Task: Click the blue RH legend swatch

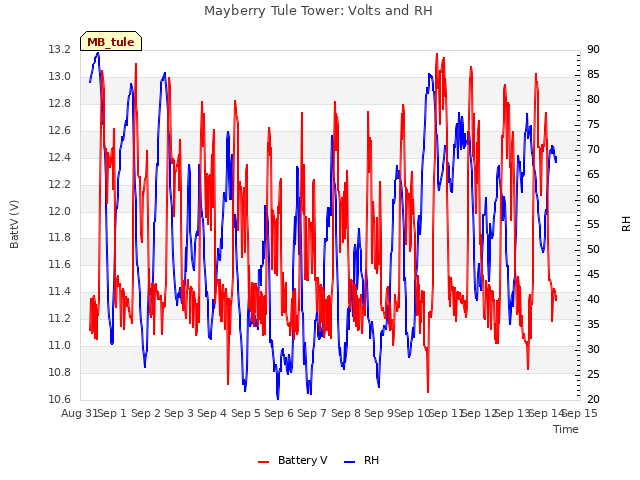Action: pos(350,462)
